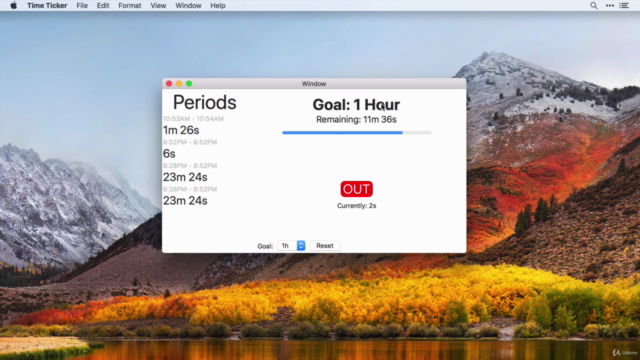Minimize the window with yellow button

tap(179, 84)
